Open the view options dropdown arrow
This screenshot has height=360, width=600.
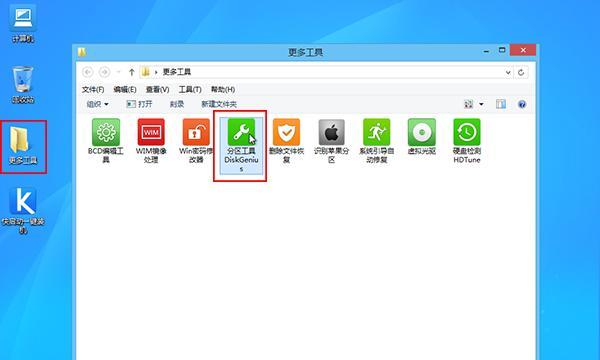coord(481,104)
